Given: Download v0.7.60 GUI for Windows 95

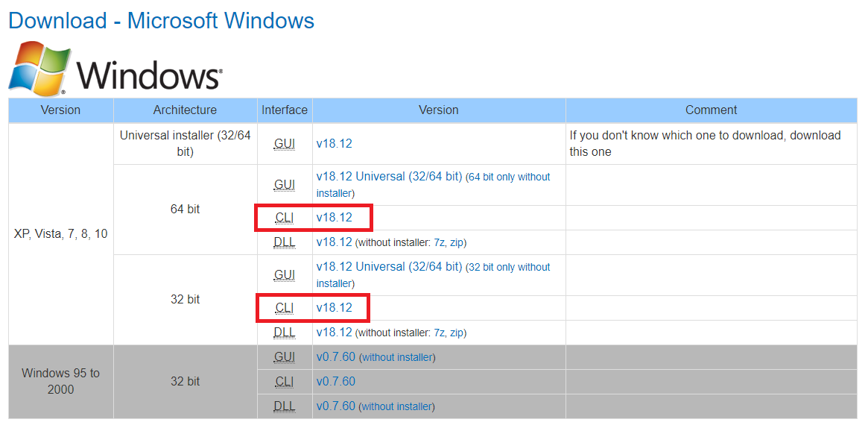Looking at the screenshot, I should 335,357.
